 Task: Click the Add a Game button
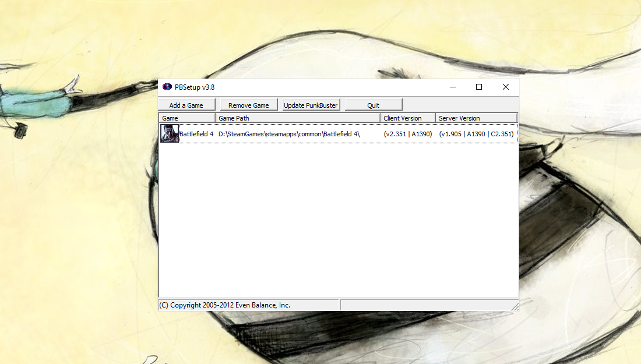pyautogui.click(x=186, y=105)
